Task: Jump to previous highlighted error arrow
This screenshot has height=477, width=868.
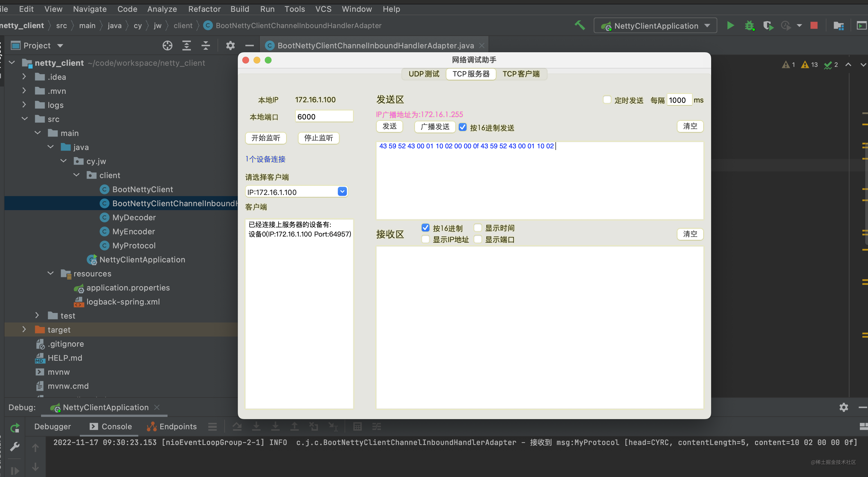Action: [848, 64]
